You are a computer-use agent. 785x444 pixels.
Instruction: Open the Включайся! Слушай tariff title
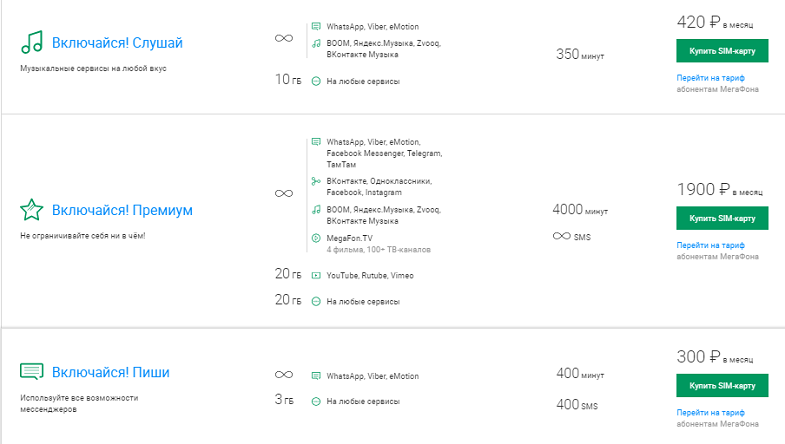pyautogui.click(x=117, y=43)
